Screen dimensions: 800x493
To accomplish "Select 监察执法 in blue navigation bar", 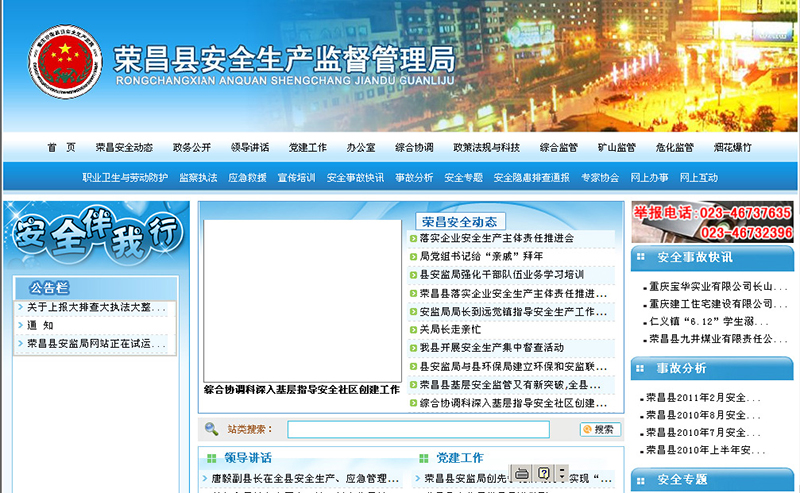I will (x=198, y=178).
